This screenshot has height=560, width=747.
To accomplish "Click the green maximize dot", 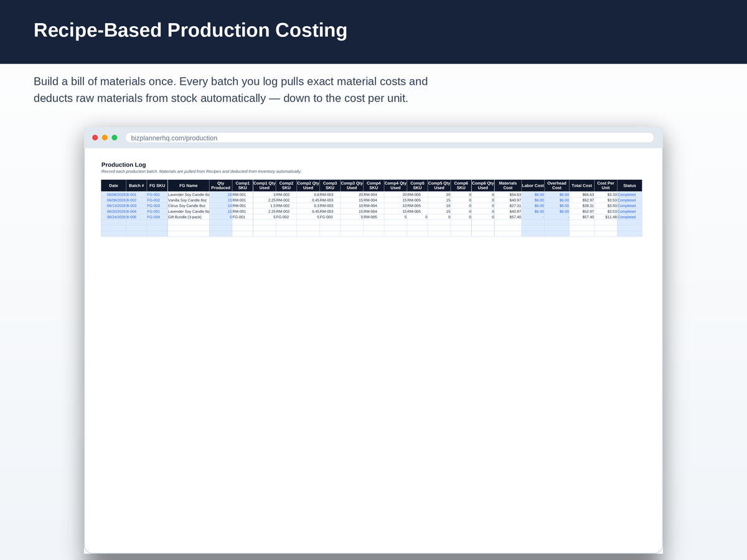I will click(x=115, y=138).
